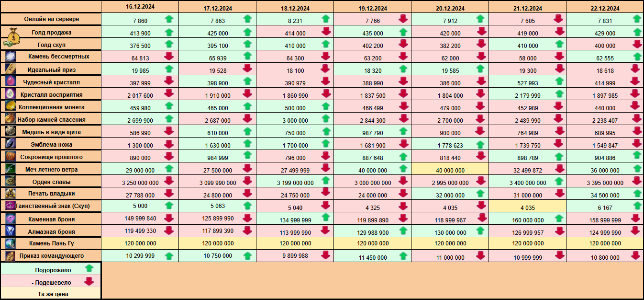
Task: Click the Камень бессмертных item icon
Action: pyautogui.click(x=11, y=57)
